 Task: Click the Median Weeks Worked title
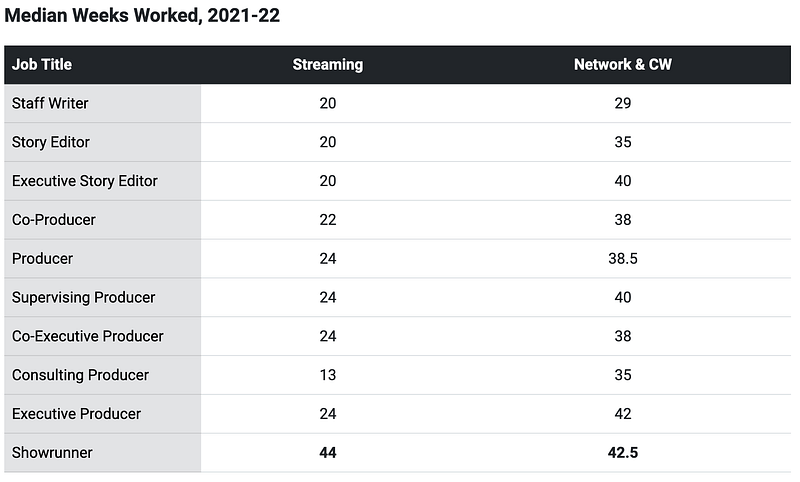coord(142,15)
